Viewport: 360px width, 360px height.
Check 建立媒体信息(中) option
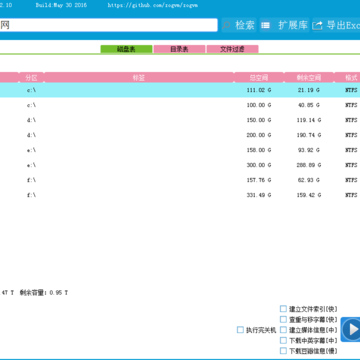283,330
